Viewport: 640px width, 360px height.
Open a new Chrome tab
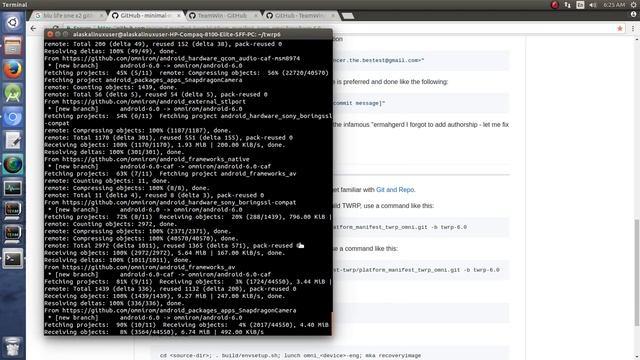point(347,16)
